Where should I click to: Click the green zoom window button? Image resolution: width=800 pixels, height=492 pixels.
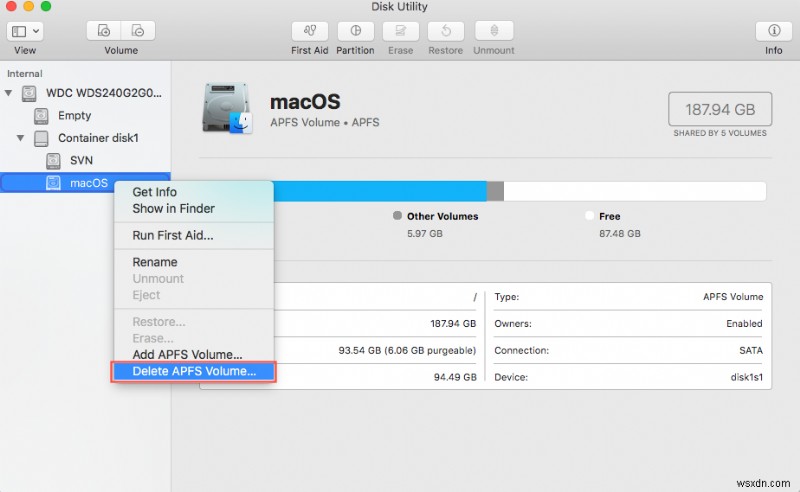click(46, 6)
